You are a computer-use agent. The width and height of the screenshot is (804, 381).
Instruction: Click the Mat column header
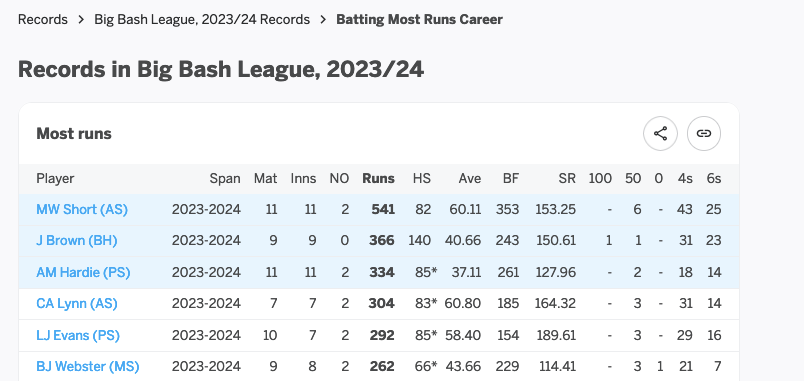[x=266, y=178]
